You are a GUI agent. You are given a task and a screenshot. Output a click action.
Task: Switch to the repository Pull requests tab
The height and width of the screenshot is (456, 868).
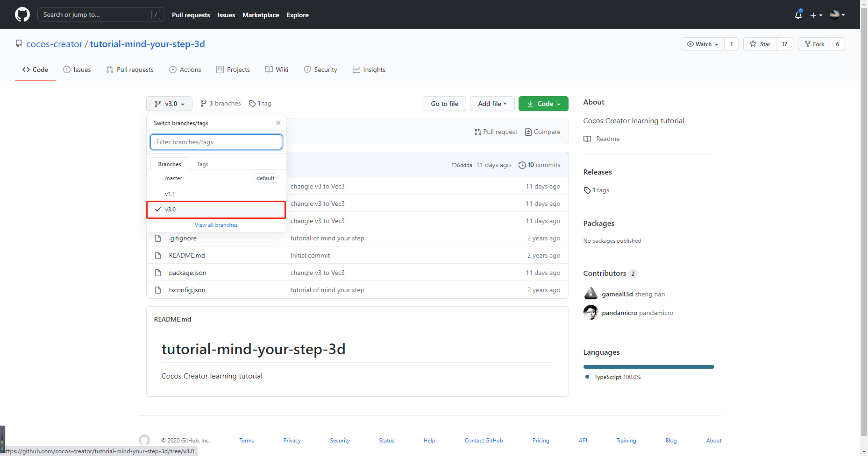130,70
